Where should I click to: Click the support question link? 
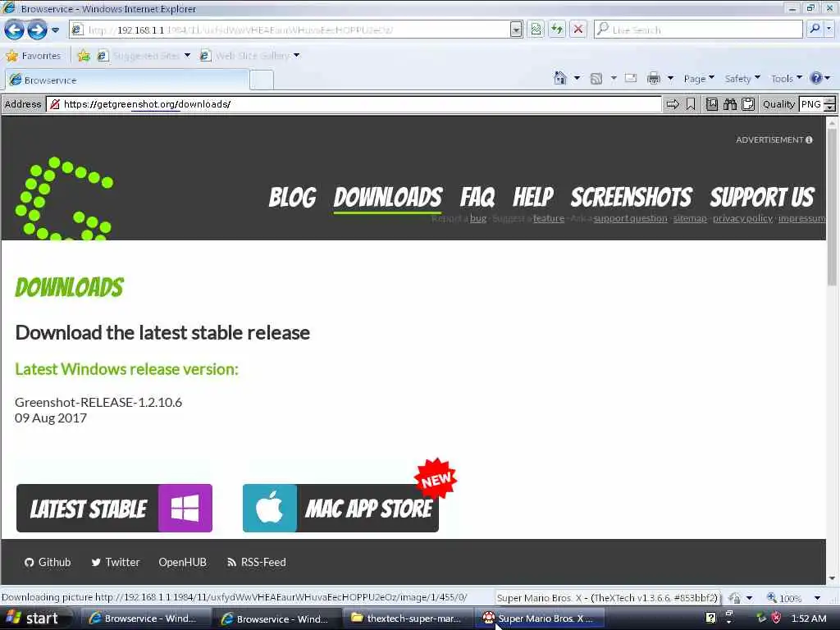(x=630, y=218)
